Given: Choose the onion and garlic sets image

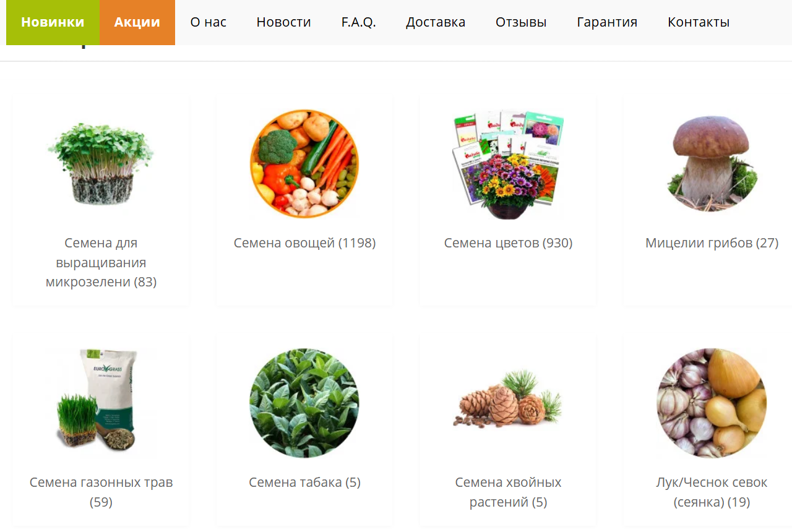Looking at the screenshot, I should tap(712, 403).
